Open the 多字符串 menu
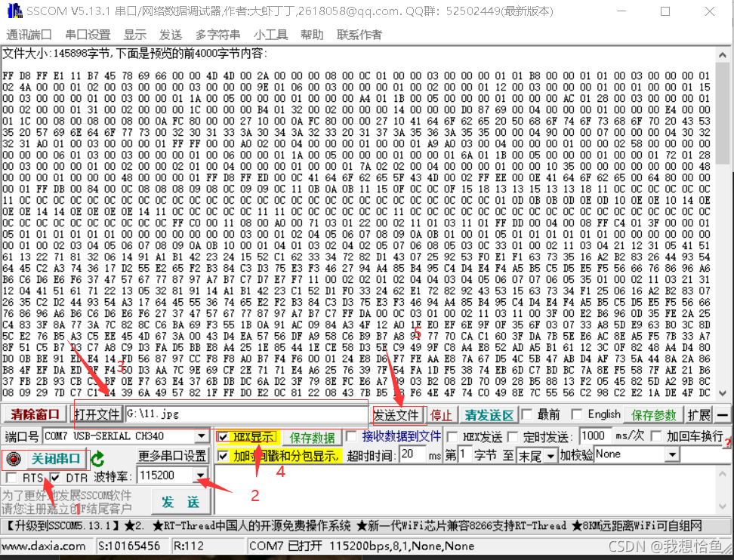This screenshot has width=734, height=560. coord(217,35)
